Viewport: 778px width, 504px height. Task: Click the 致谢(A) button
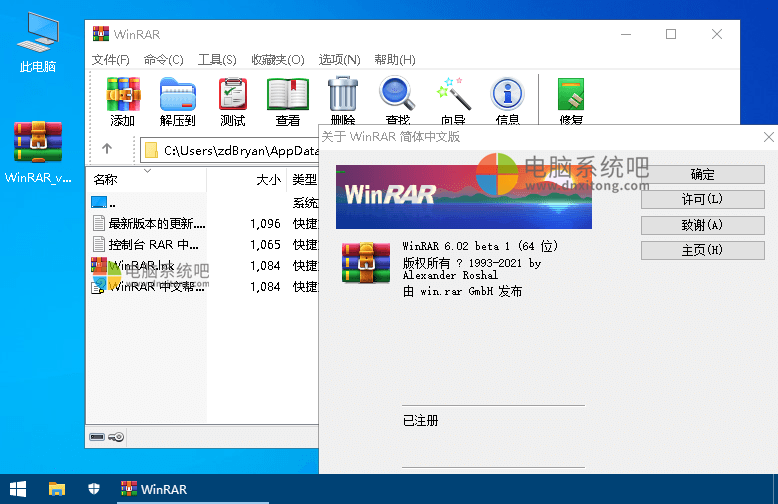(x=703, y=225)
